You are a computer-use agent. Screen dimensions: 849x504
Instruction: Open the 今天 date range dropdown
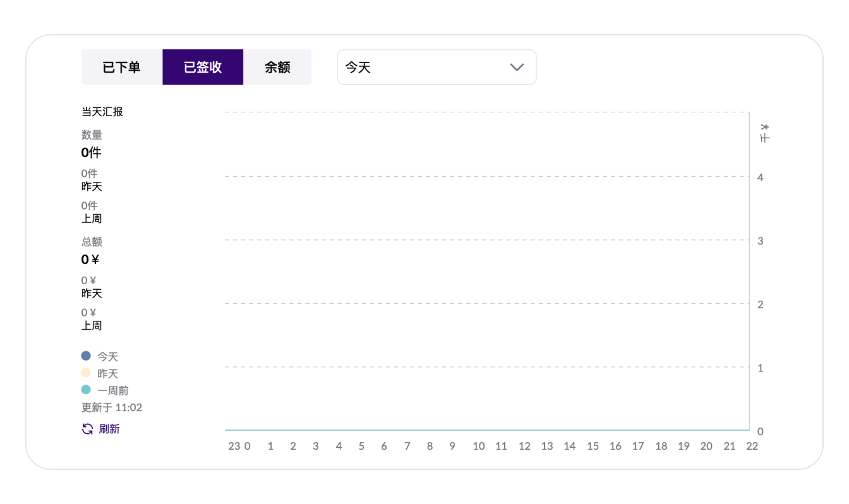(437, 67)
